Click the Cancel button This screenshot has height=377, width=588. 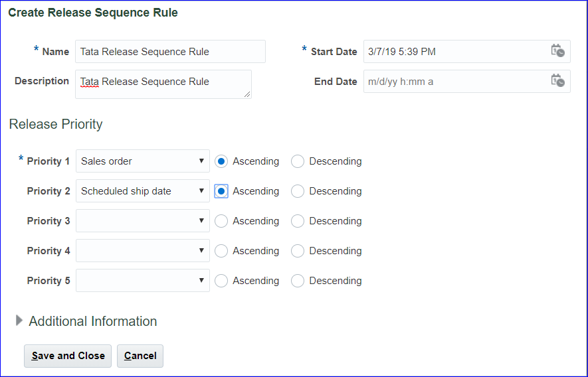(x=140, y=356)
